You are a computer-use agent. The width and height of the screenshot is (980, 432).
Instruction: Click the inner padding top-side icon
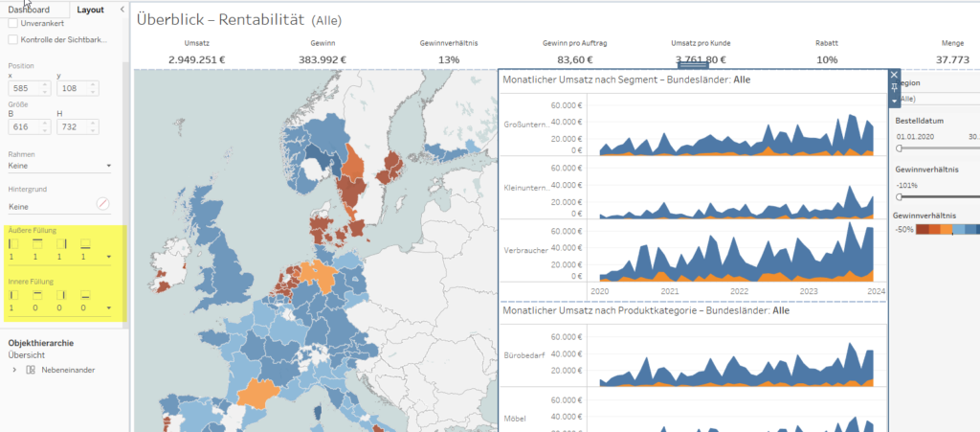click(37, 294)
